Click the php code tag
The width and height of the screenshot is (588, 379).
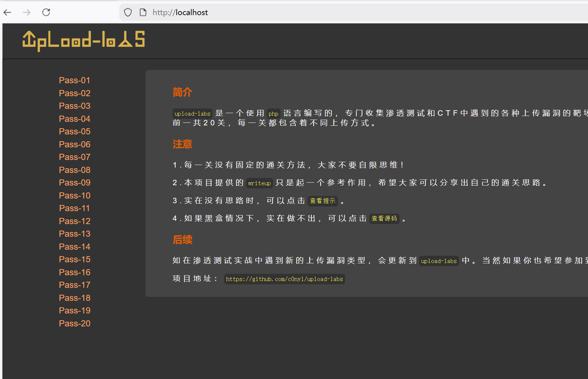coord(273,113)
